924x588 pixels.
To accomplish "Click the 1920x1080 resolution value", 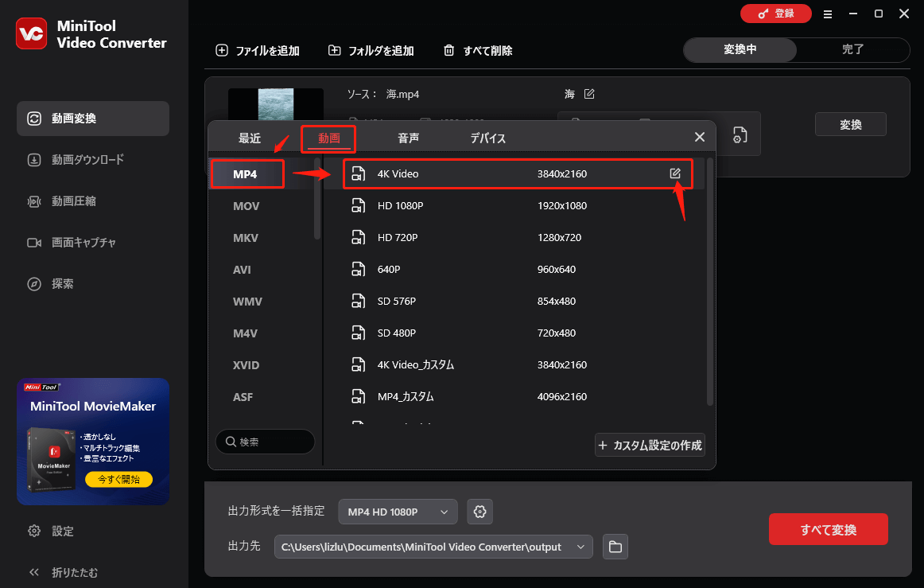I will (562, 206).
